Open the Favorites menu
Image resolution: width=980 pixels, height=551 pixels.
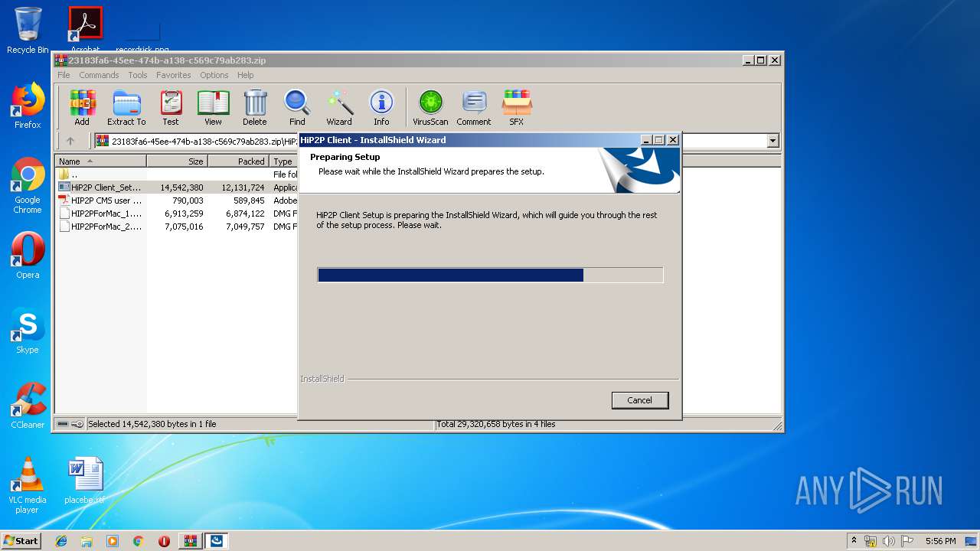tap(174, 75)
